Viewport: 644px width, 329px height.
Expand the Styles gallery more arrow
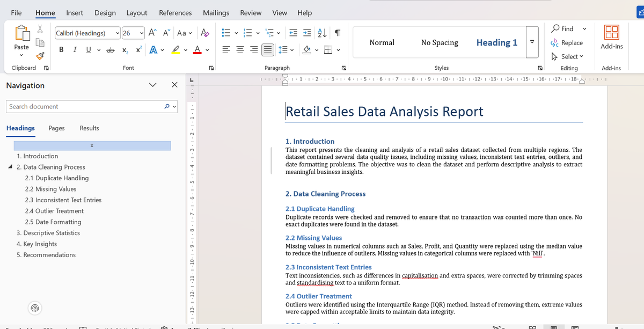[532, 41]
